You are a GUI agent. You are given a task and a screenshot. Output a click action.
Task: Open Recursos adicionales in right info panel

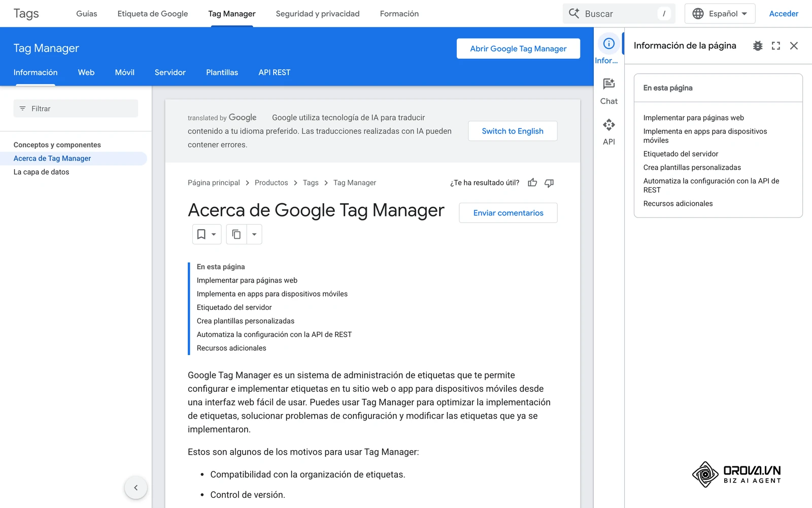coord(678,204)
